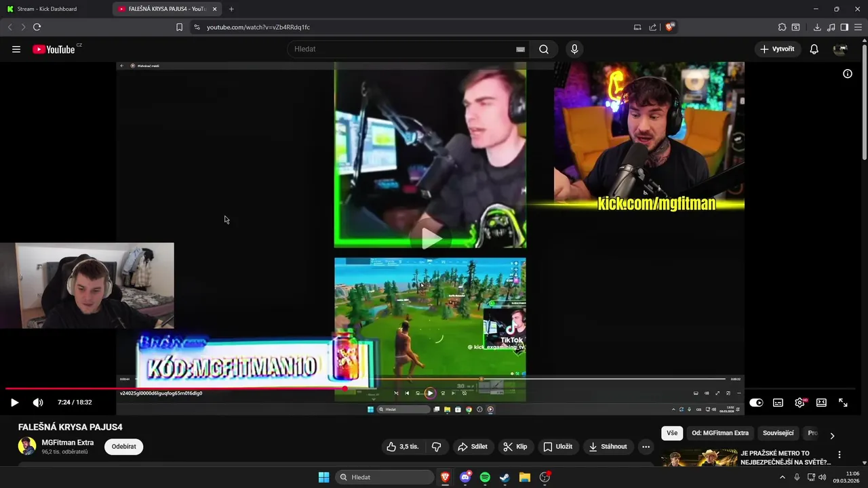Viewport: 868px width, 488px height.
Task: Click the Windows taskbar Hledat search box
Action: coord(384,477)
